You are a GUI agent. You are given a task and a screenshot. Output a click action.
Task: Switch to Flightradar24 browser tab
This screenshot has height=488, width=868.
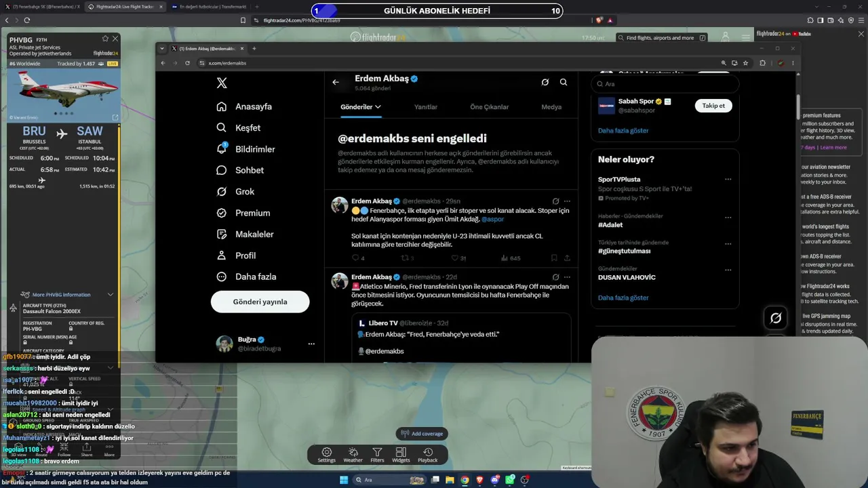(x=124, y=7)
